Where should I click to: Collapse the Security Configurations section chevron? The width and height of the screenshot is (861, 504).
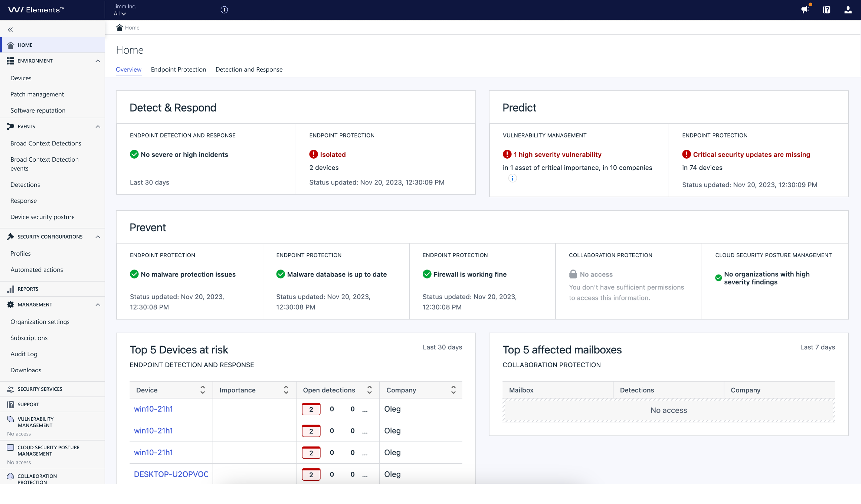98,237
